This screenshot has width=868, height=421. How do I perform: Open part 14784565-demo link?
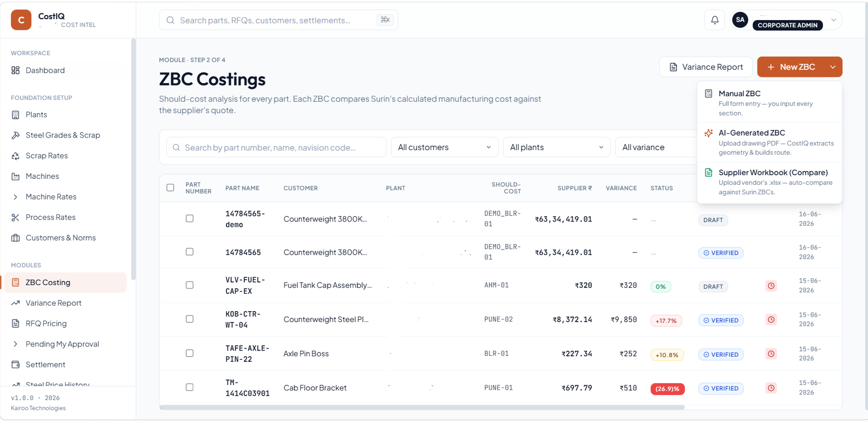tap(245, 219)
